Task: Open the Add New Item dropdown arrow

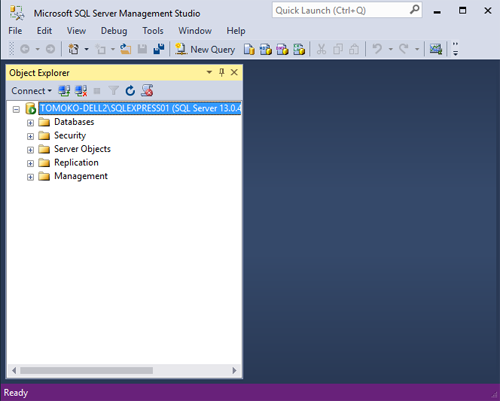Action: pyautogui.click(x=113, y=49)
